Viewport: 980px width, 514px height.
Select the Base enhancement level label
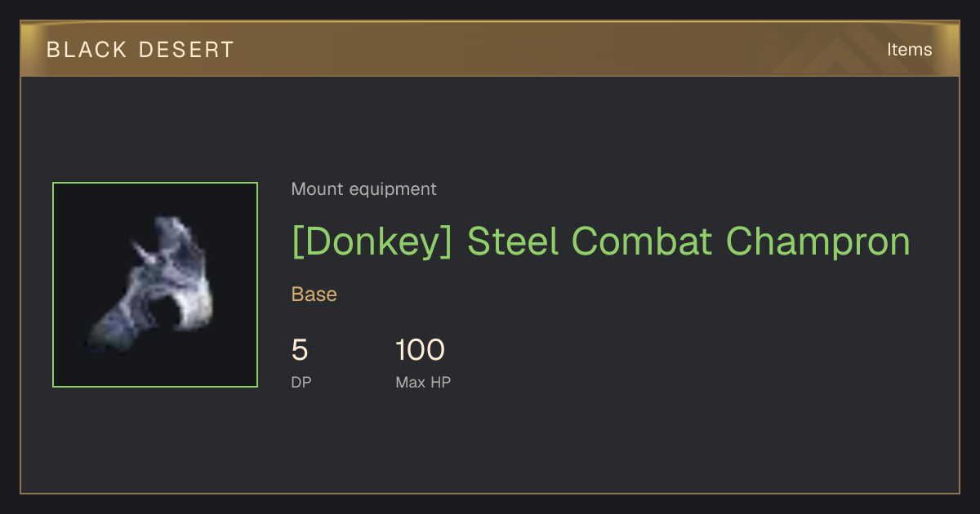pyautogui.click(x=314, y=295)
